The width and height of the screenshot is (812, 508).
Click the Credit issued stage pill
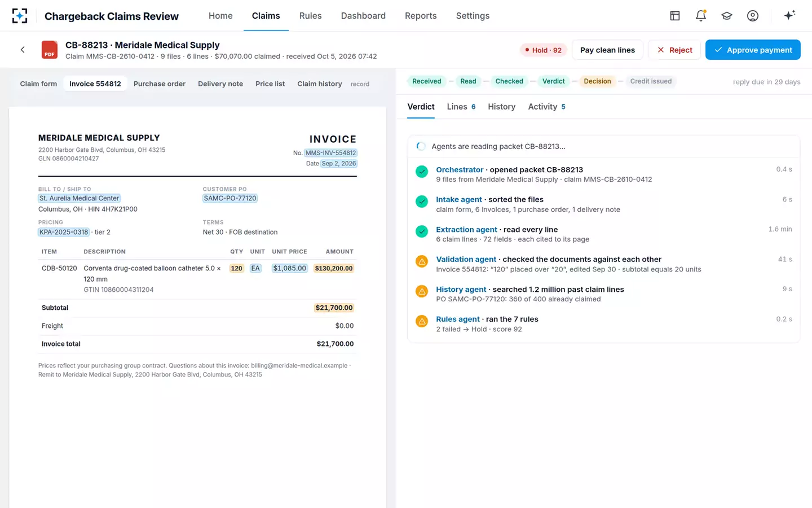tap(651, 81)
